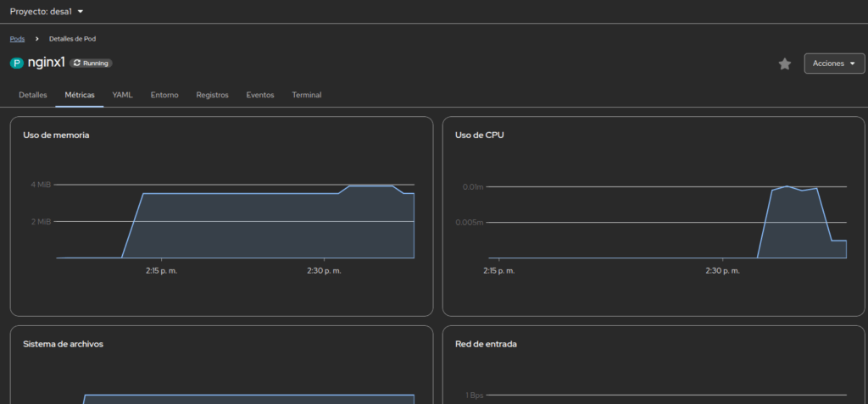The width and height of the screenshot is (868, 404).
Task: Open the YAML tab
Action: click(122, 95)
